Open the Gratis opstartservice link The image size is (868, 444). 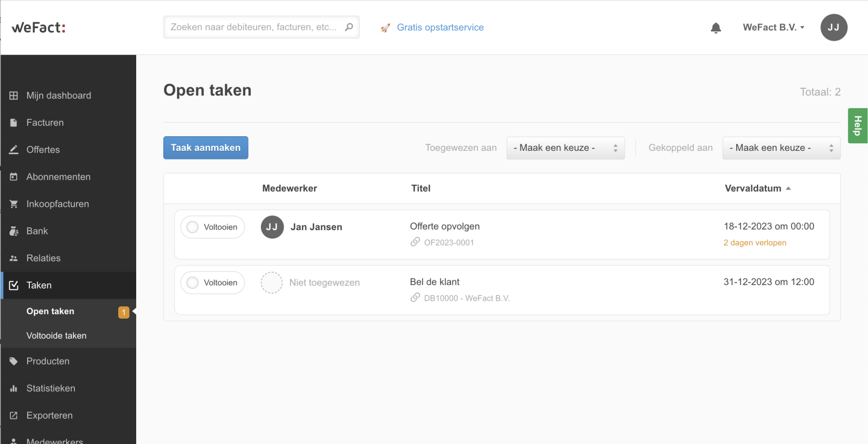coord(440,27)
